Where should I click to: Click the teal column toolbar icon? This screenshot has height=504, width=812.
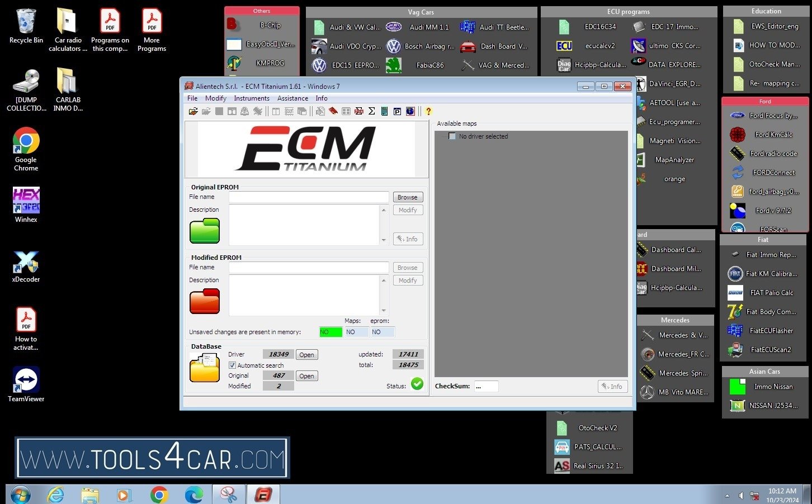pos(384,111)
